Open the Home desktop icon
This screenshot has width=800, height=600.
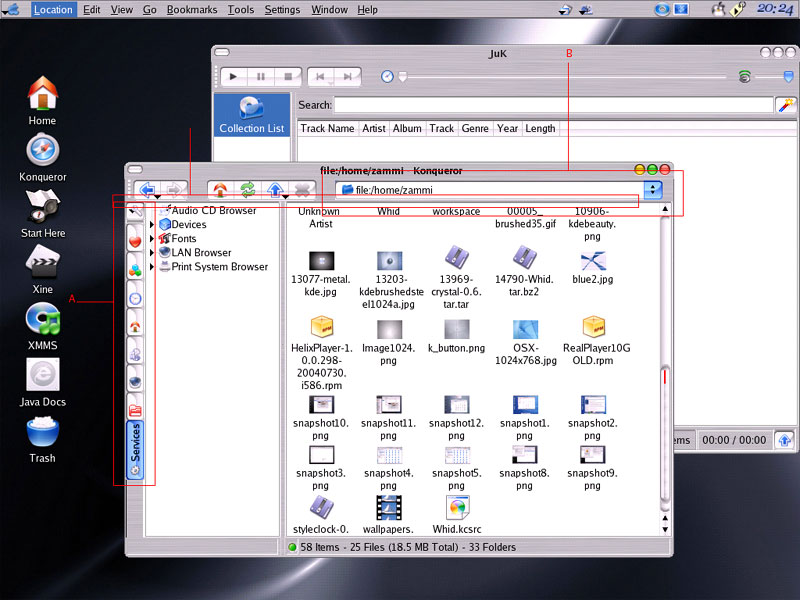click(42, 101)
